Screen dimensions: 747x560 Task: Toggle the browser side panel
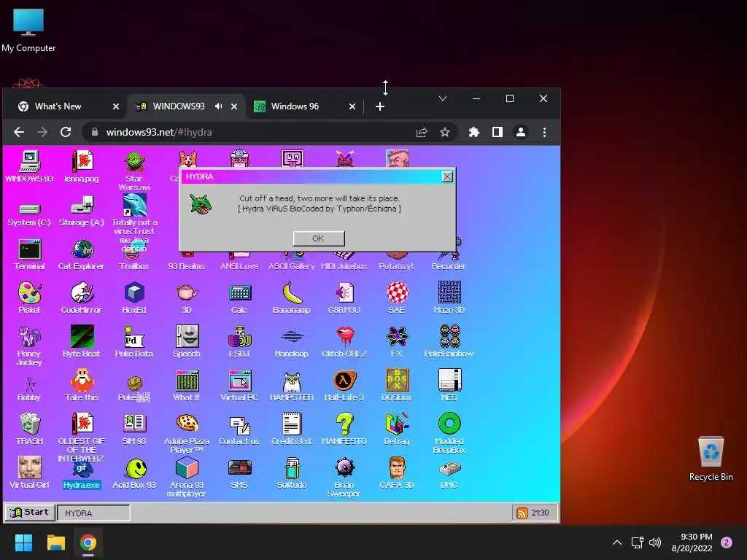pos(498,133)
